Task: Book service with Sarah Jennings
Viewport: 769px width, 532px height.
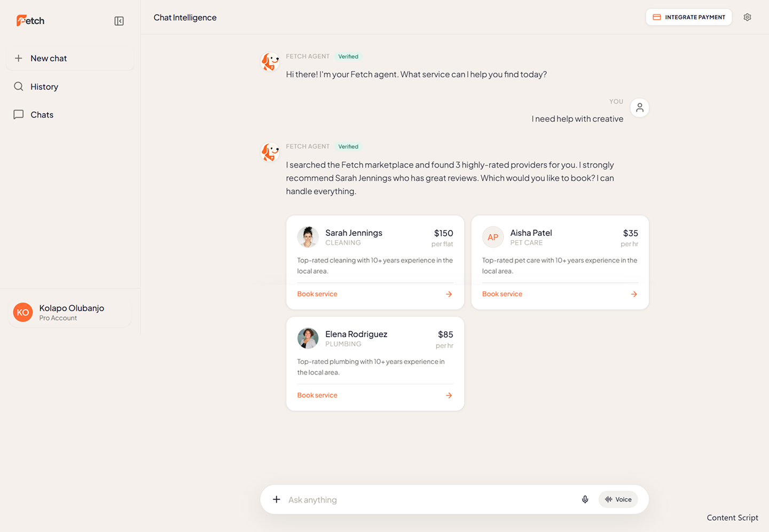Action: (x=317, y=294)
